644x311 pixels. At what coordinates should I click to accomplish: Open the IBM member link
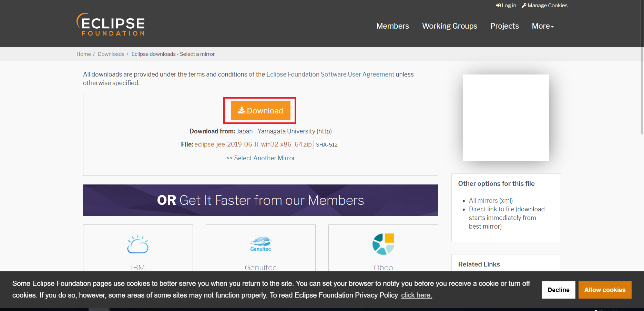138,268
